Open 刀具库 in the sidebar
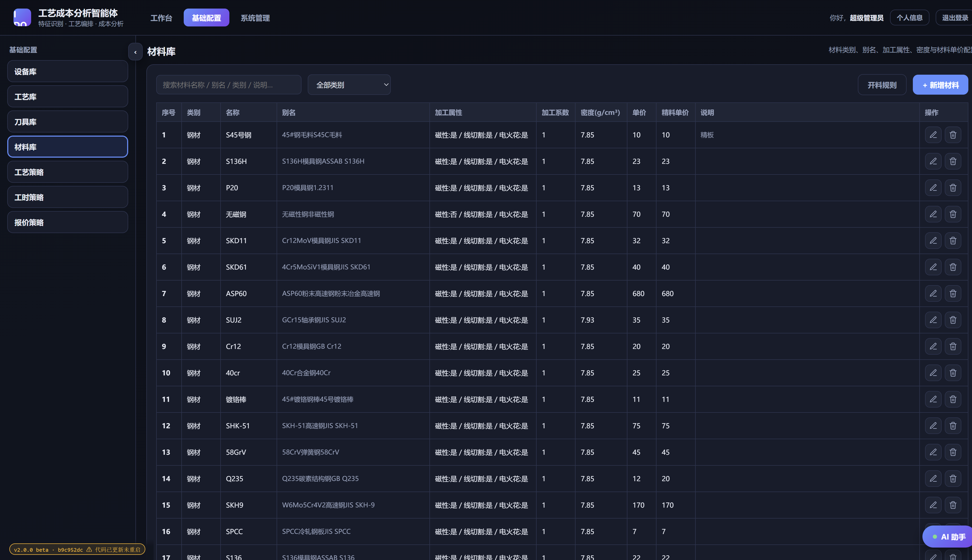 [68, 122]
